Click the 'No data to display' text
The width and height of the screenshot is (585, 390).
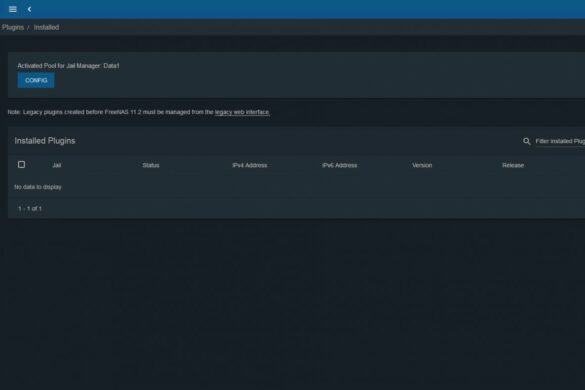point(38,187)
